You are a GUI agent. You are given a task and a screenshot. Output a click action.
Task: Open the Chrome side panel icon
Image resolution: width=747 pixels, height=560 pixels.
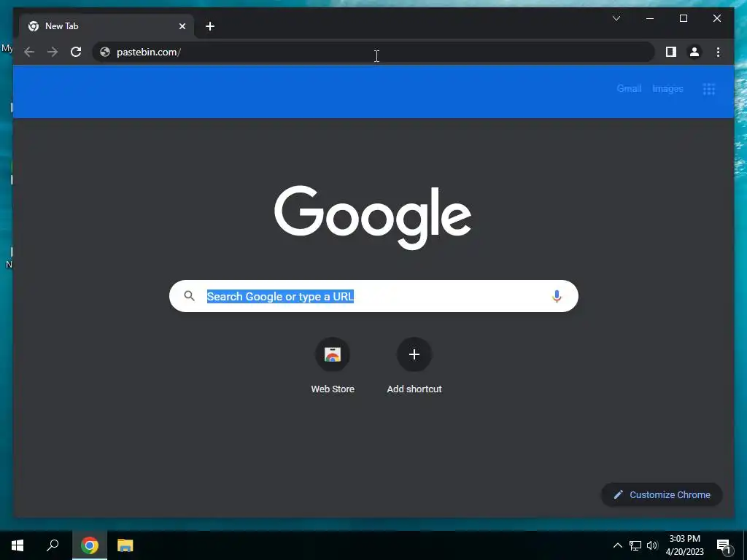(671, 52)
